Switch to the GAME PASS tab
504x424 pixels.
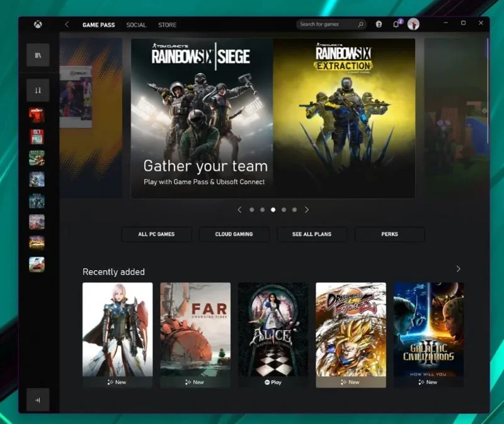(x=98, y=25)
